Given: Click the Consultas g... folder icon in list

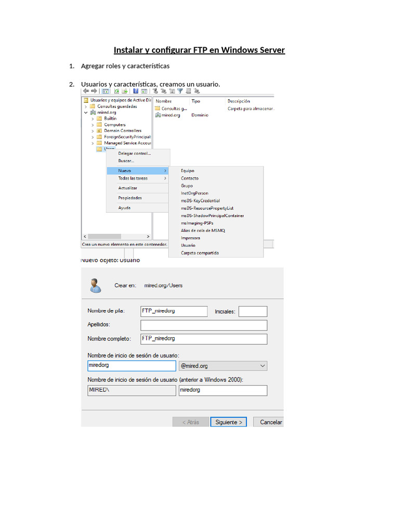Looking at the screenshot, I should click(157, 108).
